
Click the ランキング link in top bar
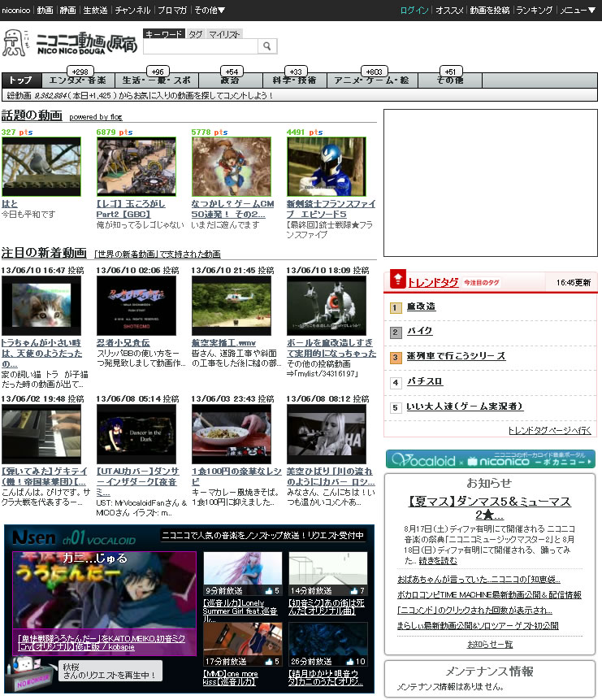535,10
